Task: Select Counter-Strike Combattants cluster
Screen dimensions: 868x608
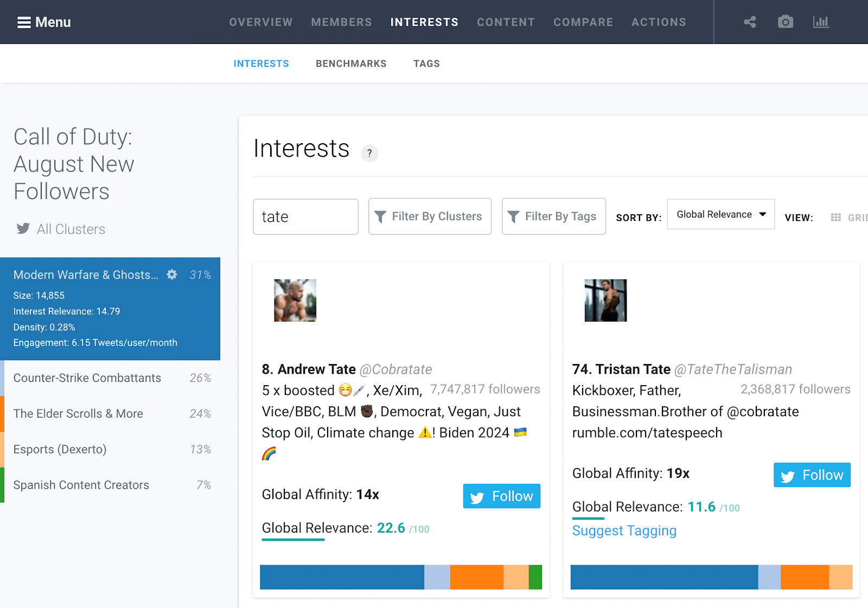Action: point(110,378)
